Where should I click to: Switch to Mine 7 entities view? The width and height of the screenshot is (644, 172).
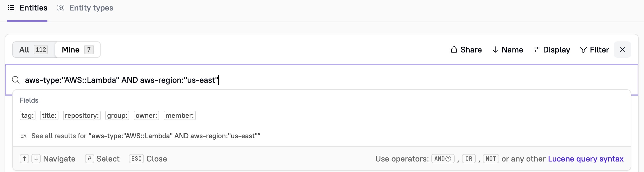tap(77, 50)
